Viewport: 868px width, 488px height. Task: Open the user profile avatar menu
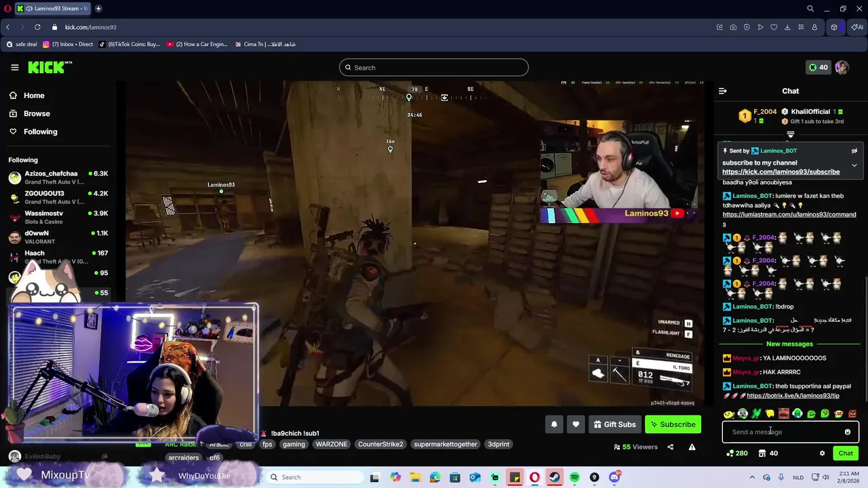point(842,67)
